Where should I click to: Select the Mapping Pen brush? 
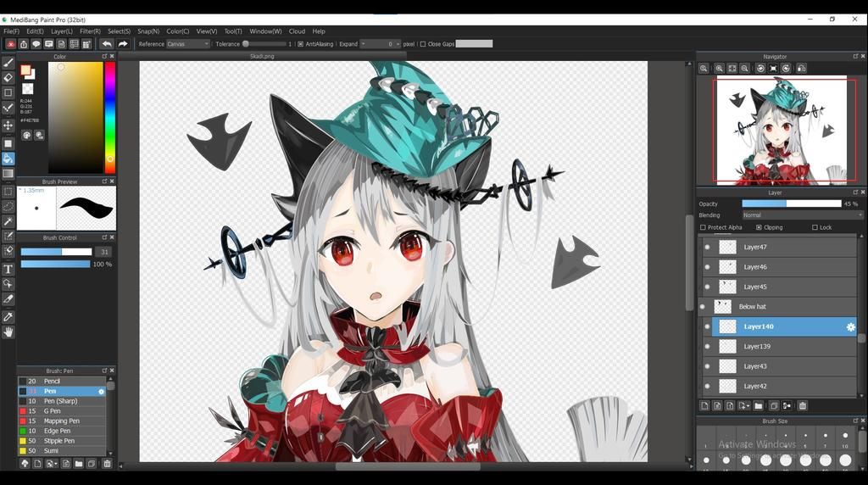(x=62, y=421)
